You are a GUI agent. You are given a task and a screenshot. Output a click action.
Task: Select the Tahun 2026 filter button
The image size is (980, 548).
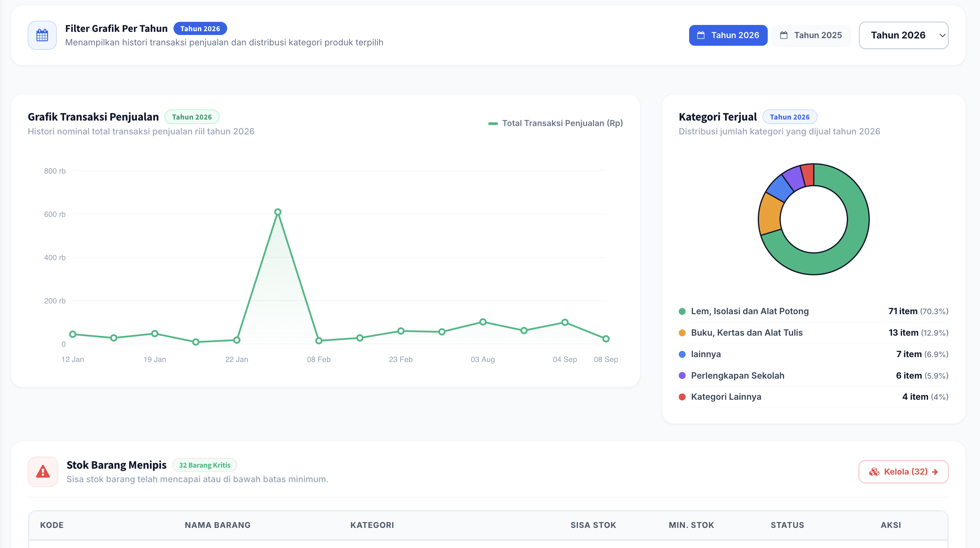pyautogui.click(x=728, y=35)
